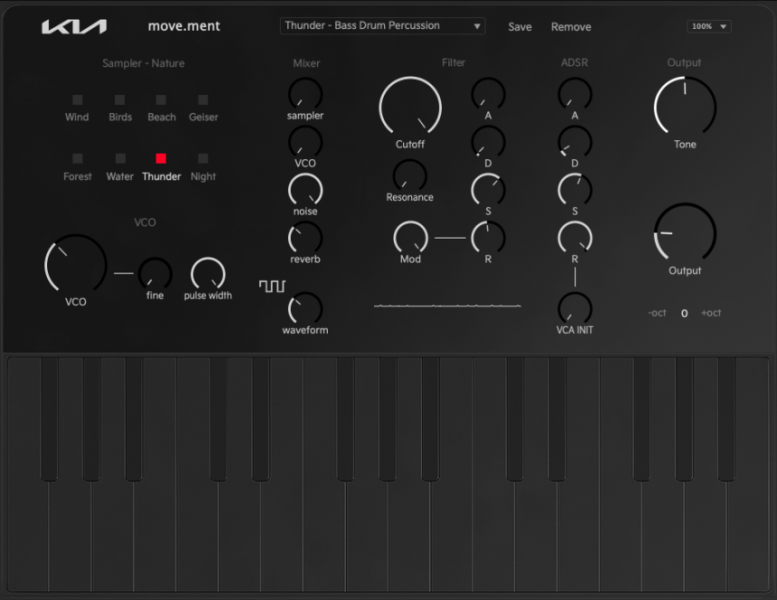Click the move.ment title text

coord(184,26)
